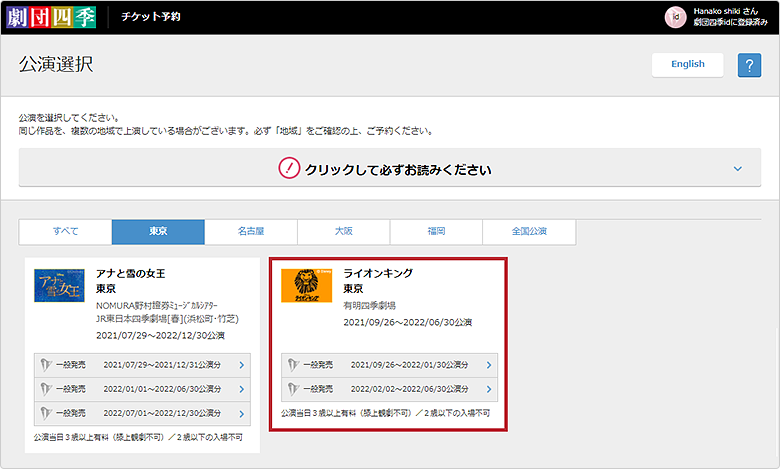Expand the クリックして必ずお読みください notice chevron
Image resolution: width=780 pixels, height=469 pixels.
click(738, 169)
